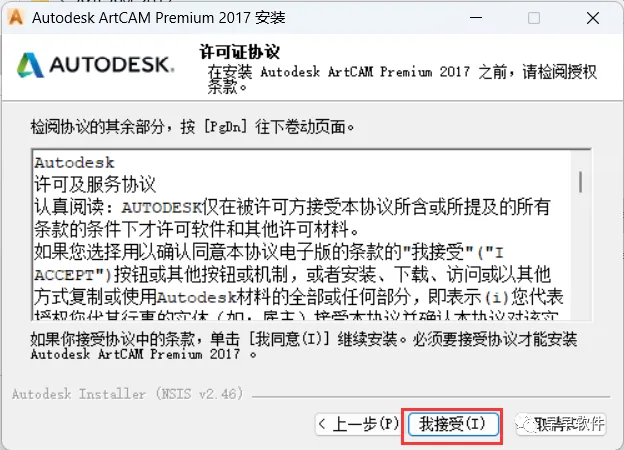Screen dimensions: 624x450
Task: Close the ArtCAM Premium 2017 installer
Action: (x=593, y=18)
